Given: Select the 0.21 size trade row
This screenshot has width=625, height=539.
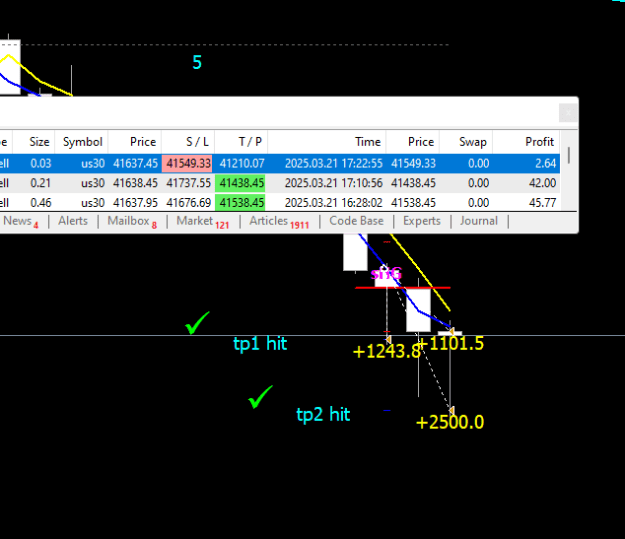Looking at the screenshot, I should pos(280,183).
